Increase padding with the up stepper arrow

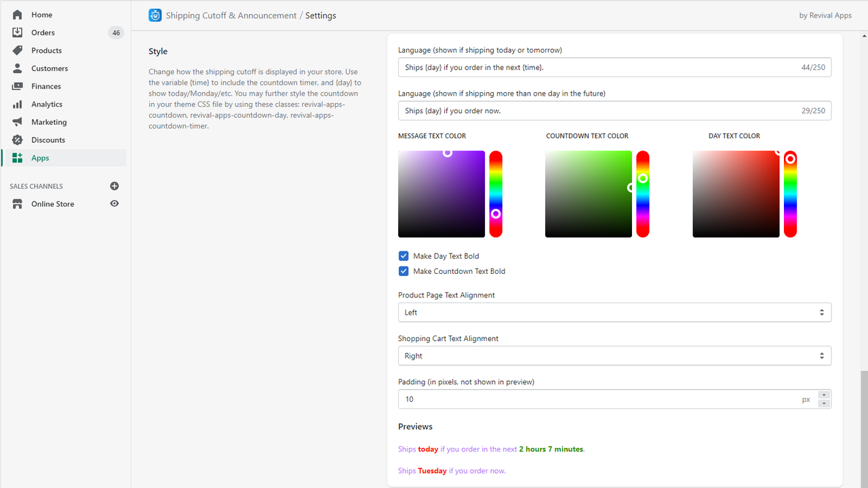[824, 394]
